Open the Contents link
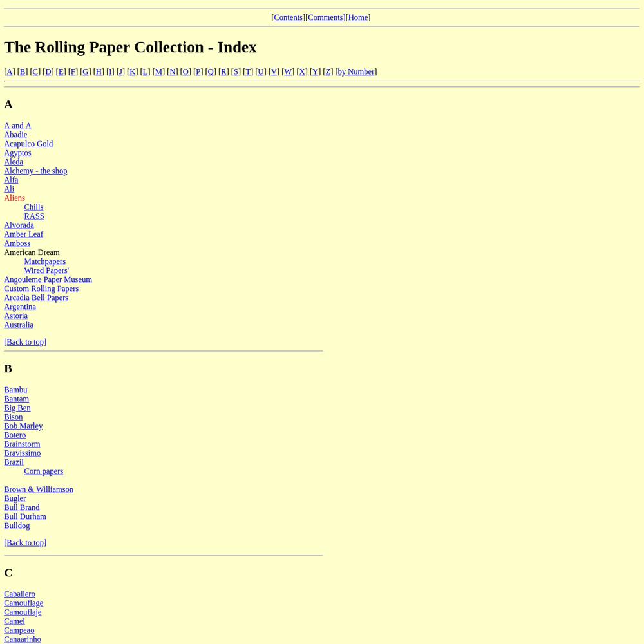The image size is (644, 644). pyautogui.click(x=288, y=17)
